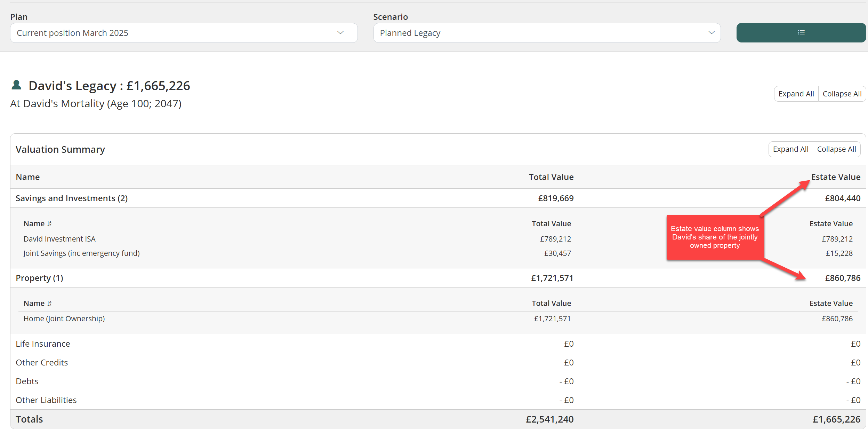Image resolution: width=868 pixels, height=433 pixels.
Task: Expand All in Valuation Summary
Action: 790,149
